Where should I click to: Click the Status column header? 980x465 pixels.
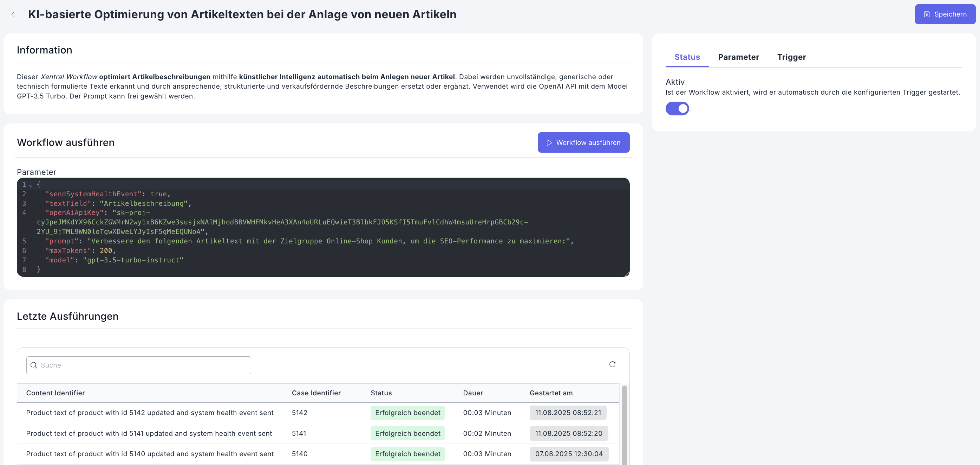(x=381, y=393)
